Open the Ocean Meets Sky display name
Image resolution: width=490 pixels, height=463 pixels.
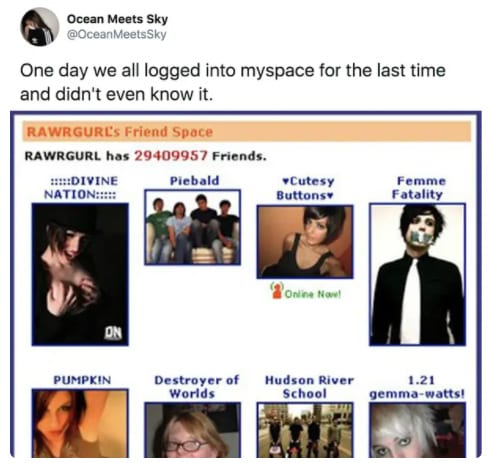[x=117, y=19]
